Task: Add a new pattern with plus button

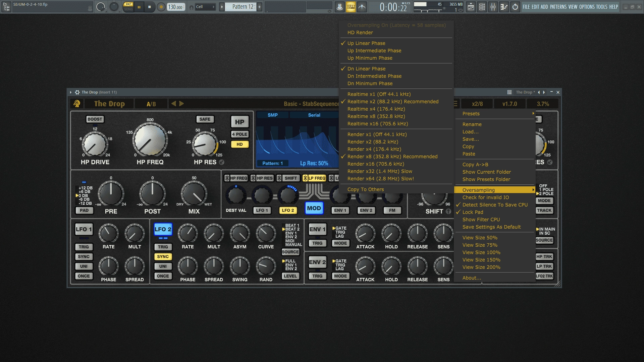Action: tap(259, 7)
